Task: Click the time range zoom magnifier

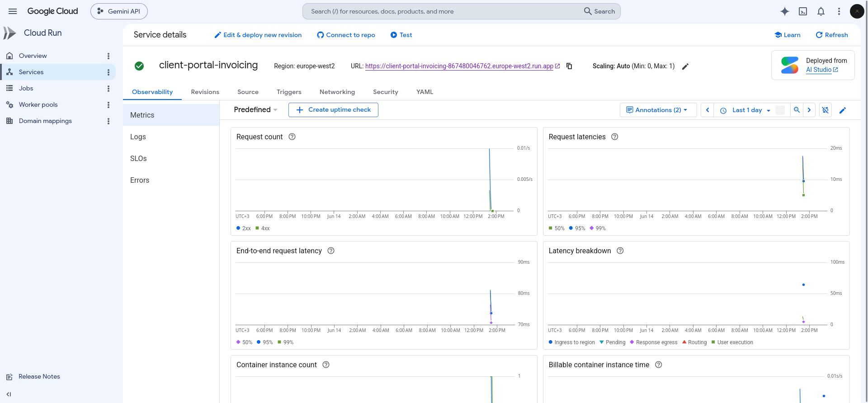Action: click(797, 110)
